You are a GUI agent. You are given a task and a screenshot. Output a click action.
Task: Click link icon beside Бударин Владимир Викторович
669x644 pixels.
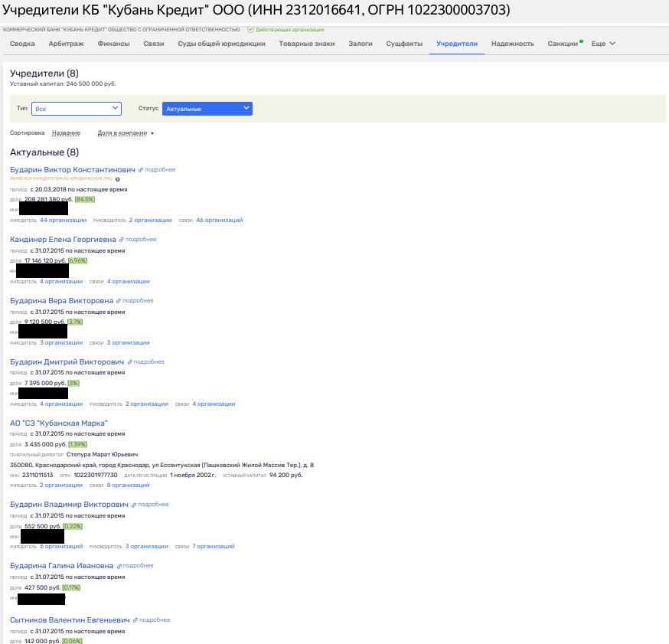(x=134, y=505)
